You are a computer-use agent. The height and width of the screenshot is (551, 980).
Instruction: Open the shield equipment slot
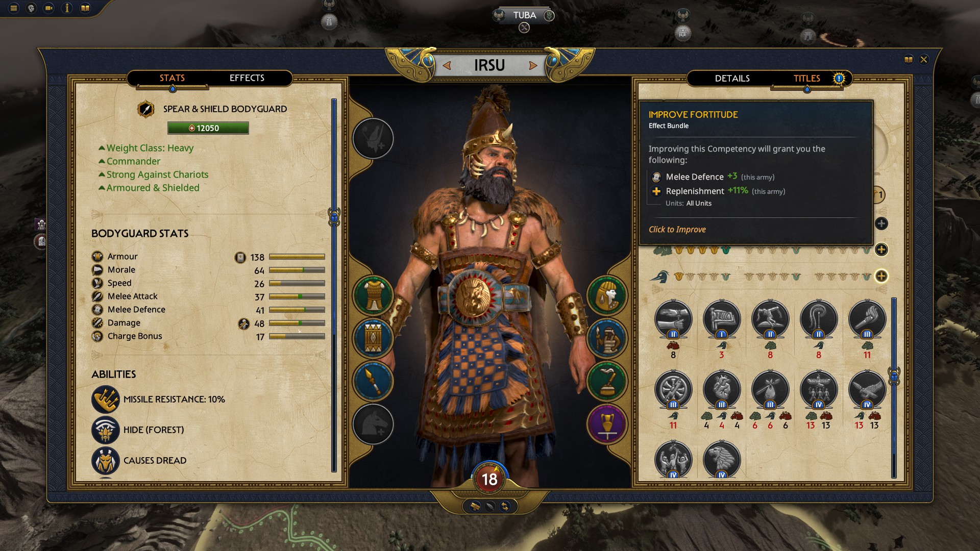pos(373,338)
